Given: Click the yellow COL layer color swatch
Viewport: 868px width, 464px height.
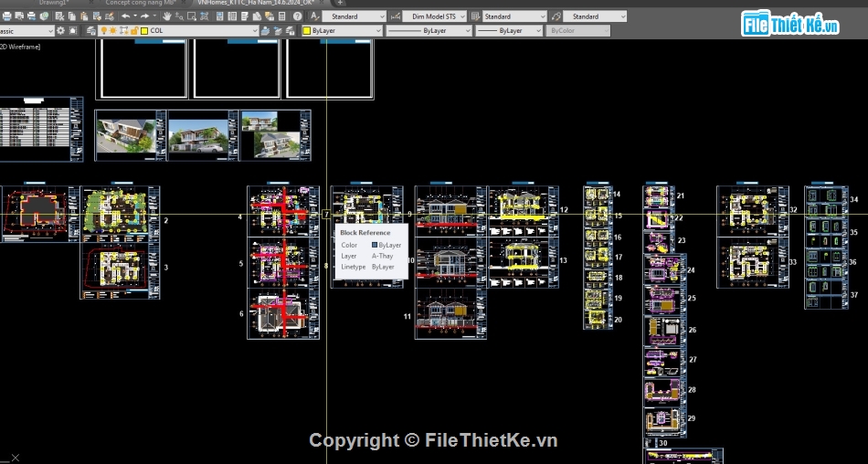Looking at the screenshot, I should tap(144, 31).
